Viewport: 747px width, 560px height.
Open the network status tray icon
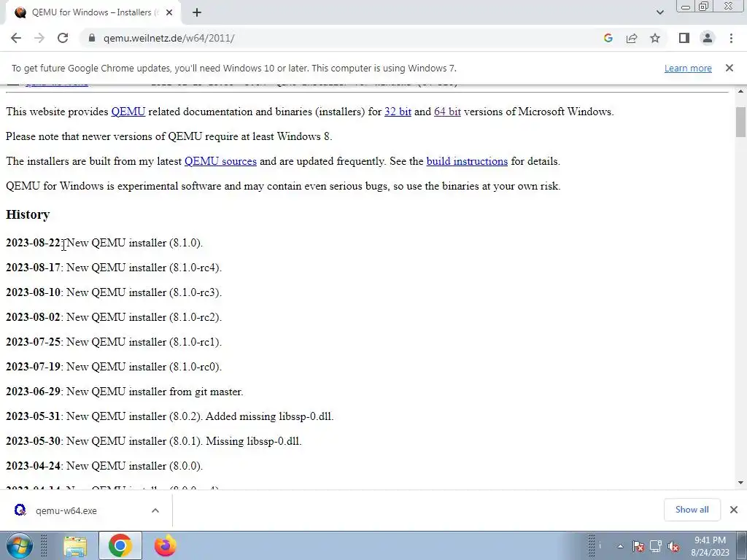tap(656, 546)
